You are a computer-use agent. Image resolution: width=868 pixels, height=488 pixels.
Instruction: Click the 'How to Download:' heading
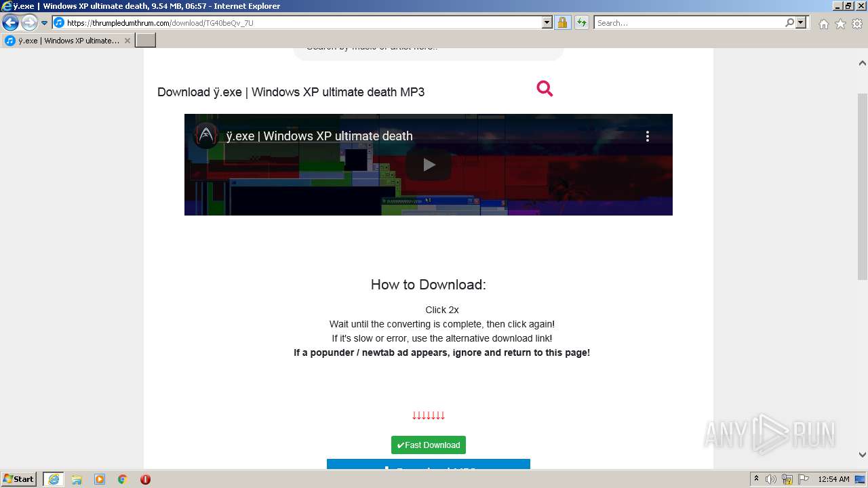click(429, 285)
